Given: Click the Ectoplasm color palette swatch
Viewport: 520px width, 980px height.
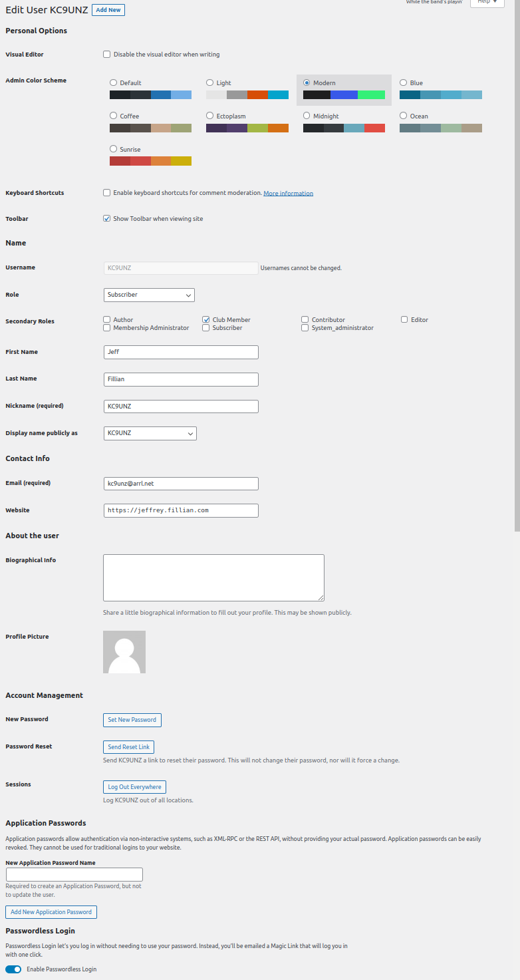Looking at the screenshot, I should click(247, 128).
